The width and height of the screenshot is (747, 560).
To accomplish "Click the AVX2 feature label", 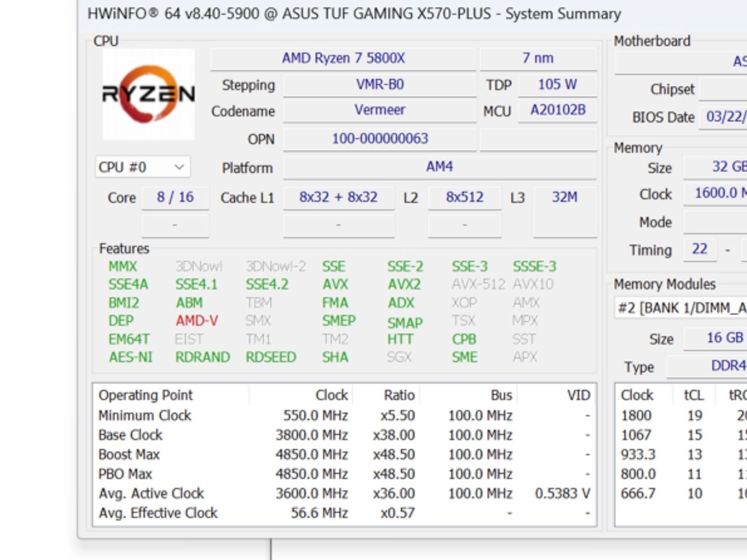I will [404, 284].
